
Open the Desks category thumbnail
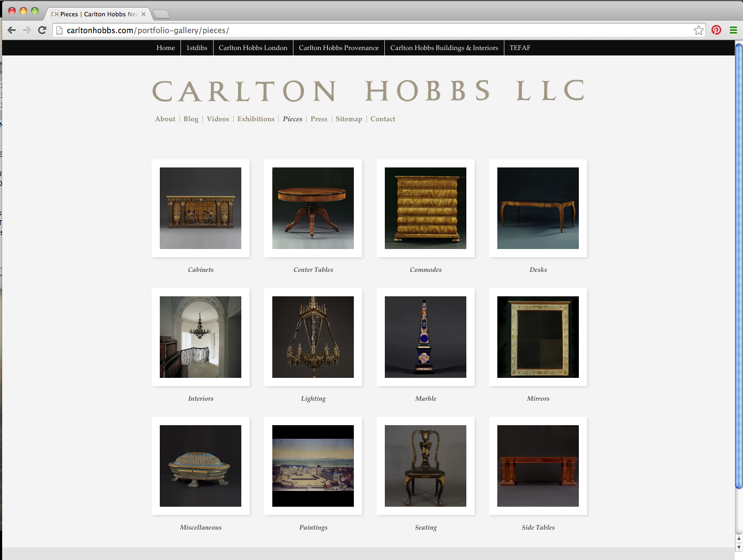point(538,208)
